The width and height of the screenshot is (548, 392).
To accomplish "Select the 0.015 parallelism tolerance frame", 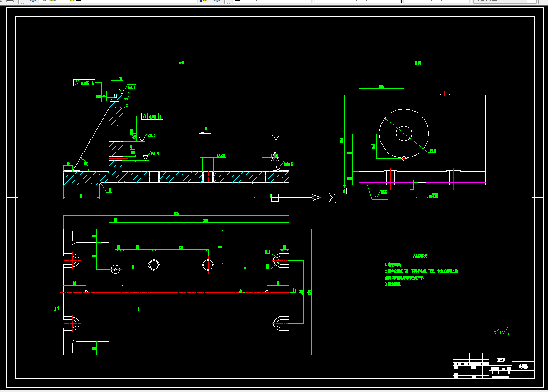I will tap(152, 116).
